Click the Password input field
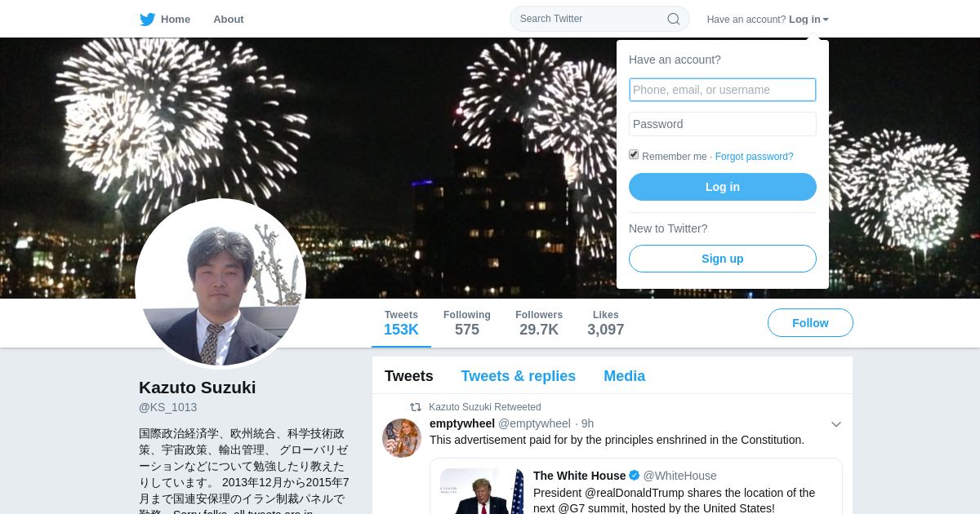The image size is (980, 514). 723,124
